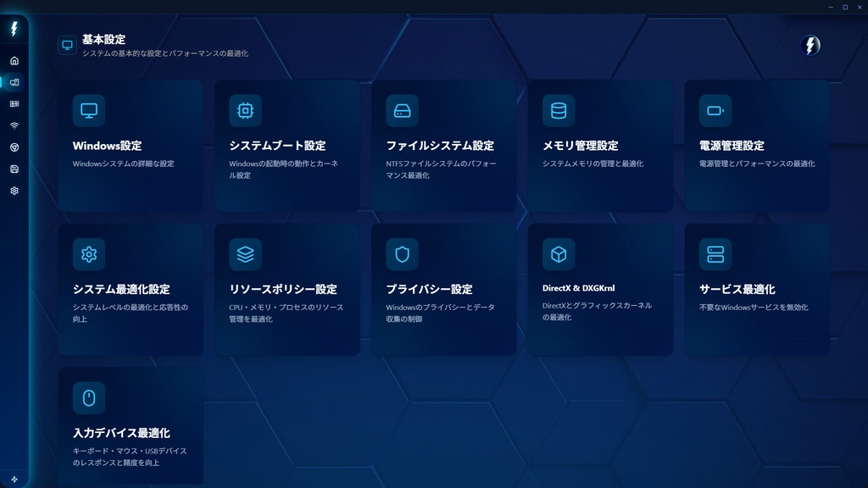Open the gaming controller sidebar section
Image resolution: width=868 pixels, height=488 pixels.
pyautogui.click(x=14, y=104)
